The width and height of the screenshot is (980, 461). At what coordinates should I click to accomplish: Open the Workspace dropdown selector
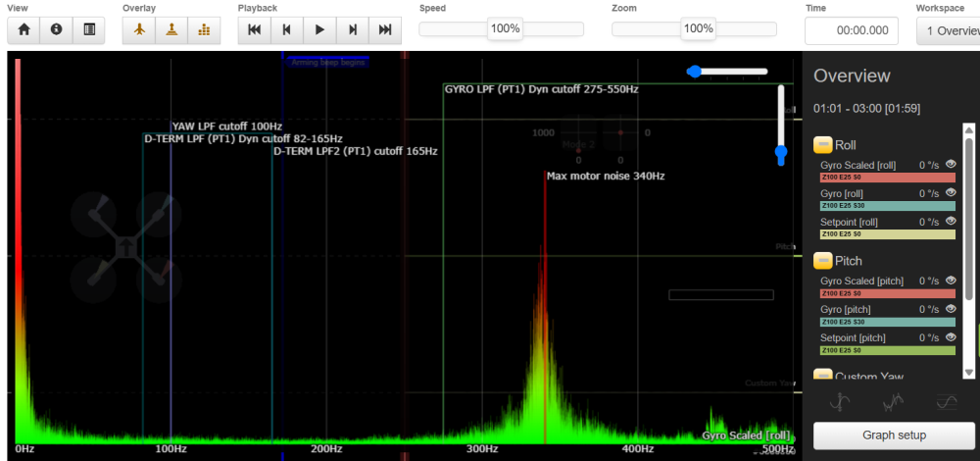(x=947, y=30)
